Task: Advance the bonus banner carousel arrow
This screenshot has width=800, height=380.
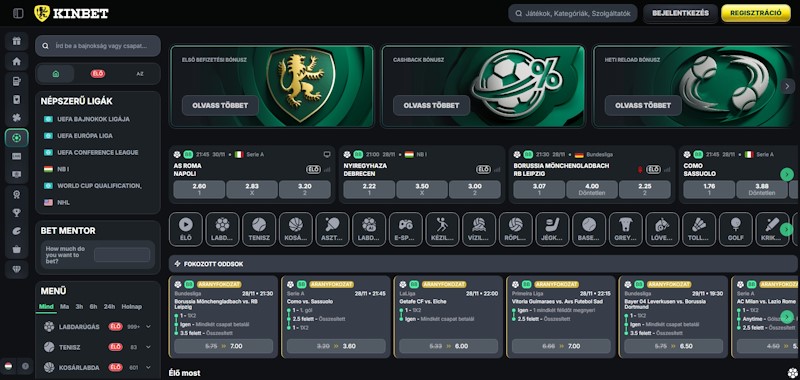Action: click(787, 86)
